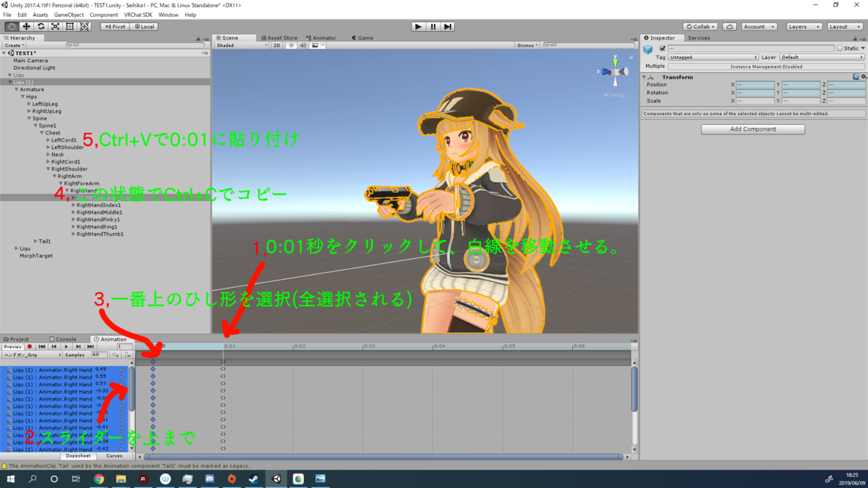Click the Pause button
This screenshot has width=868, height=488.
433,27
